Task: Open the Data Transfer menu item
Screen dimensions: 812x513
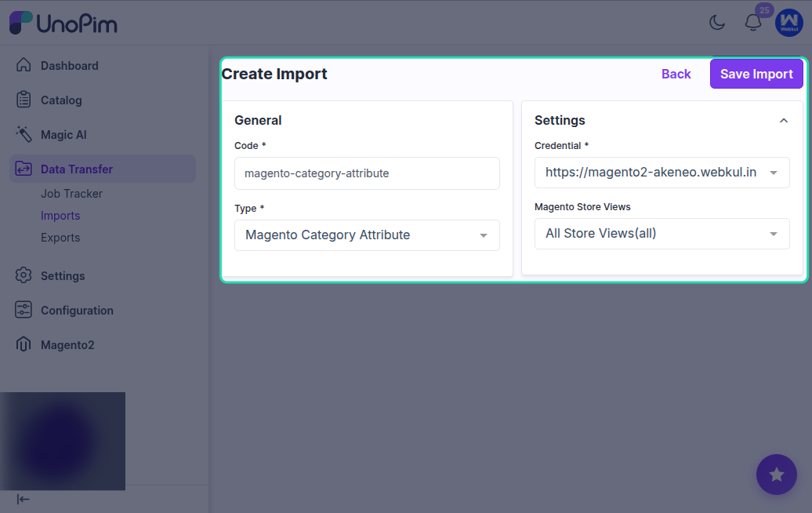Action: 103,169
